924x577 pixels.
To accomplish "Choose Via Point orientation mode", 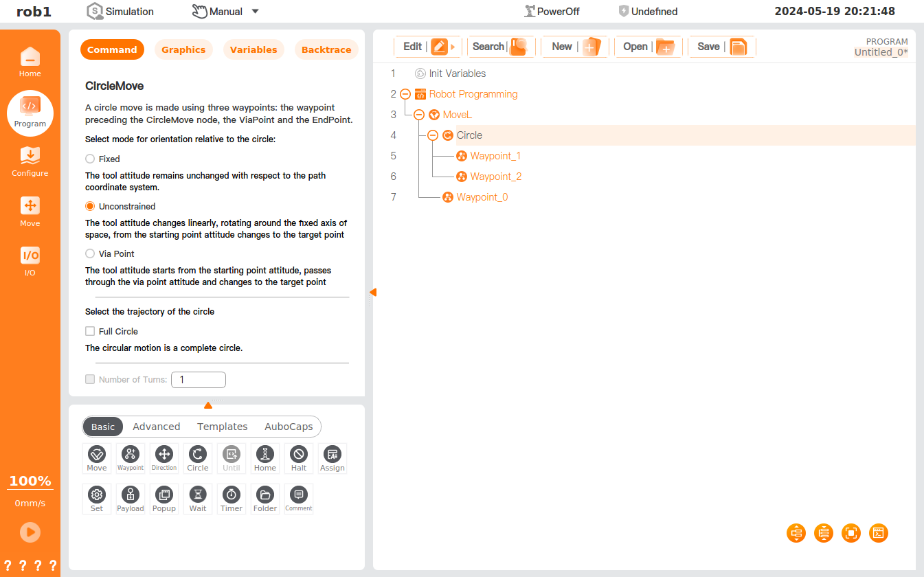I will [x=90, y=253].
